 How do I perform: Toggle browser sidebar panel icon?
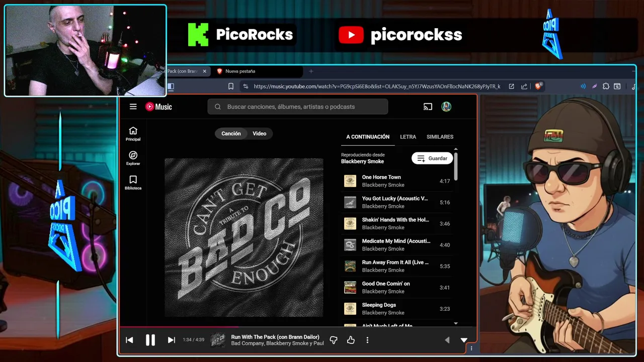(171, 86)
